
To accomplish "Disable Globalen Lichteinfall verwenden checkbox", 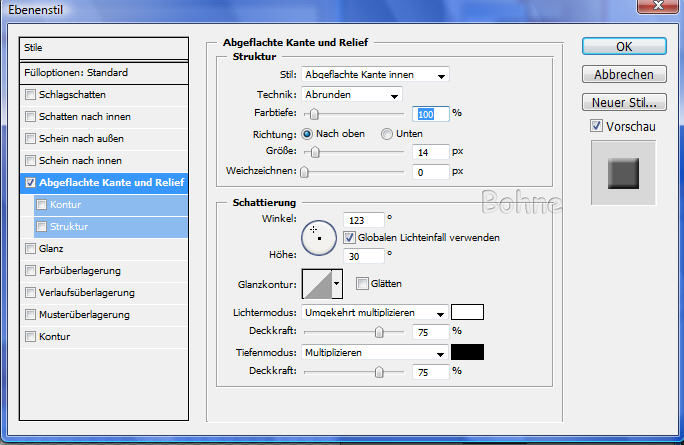I will click(349, 238).
